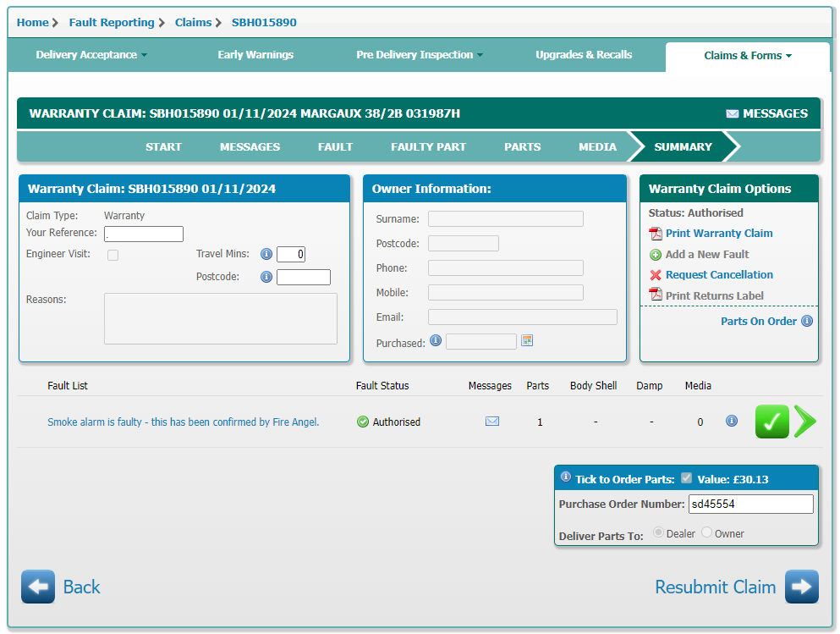
Task: Click the blue Back arrow icon
Action: click(38, 587)
